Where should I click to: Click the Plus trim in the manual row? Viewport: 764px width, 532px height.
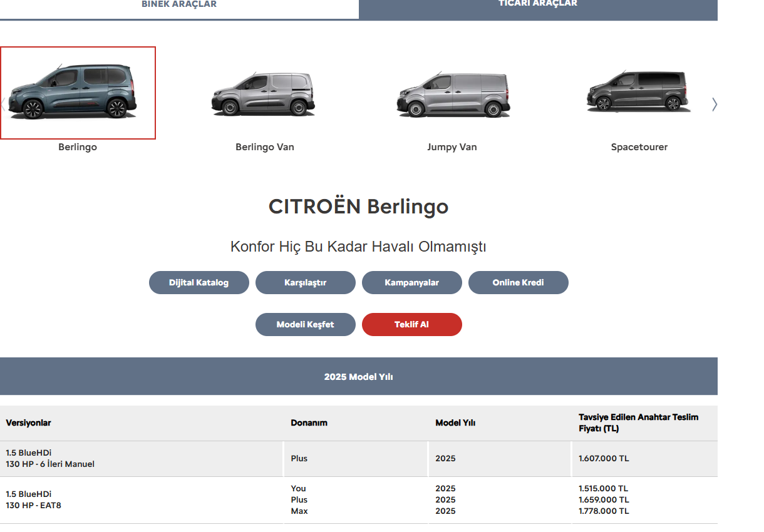299,459
